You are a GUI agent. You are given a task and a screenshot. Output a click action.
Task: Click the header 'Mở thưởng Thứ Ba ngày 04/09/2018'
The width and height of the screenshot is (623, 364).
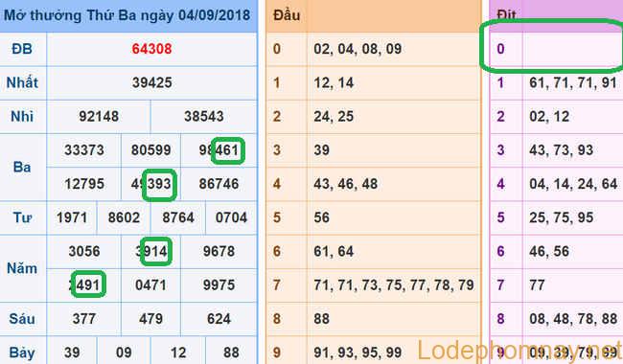127,15
